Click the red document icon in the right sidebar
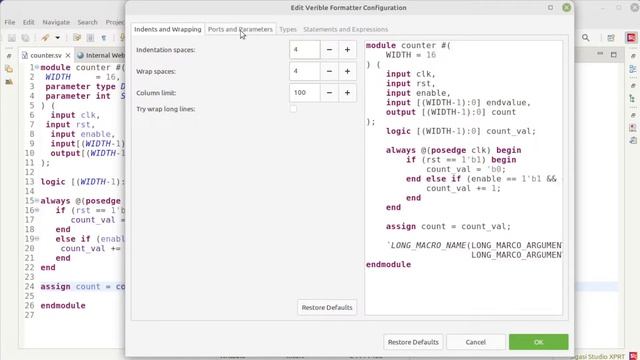The image size is (640, 360). click(633, 128)
